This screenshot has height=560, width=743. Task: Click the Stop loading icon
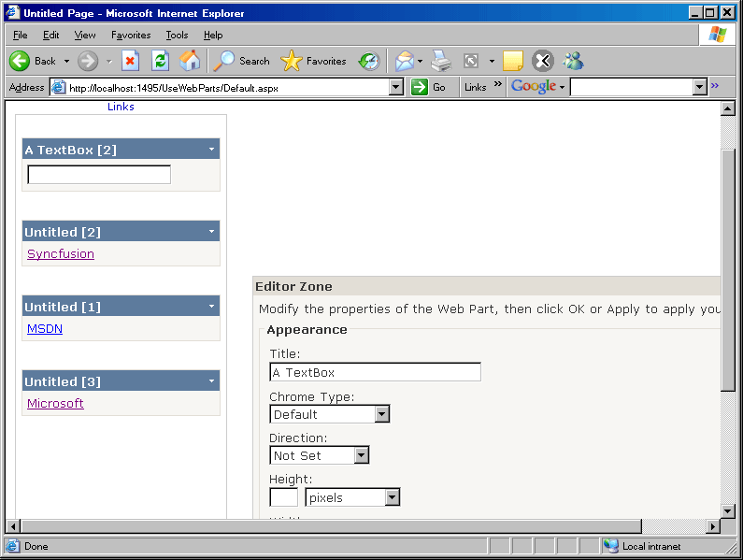[130, 61]
